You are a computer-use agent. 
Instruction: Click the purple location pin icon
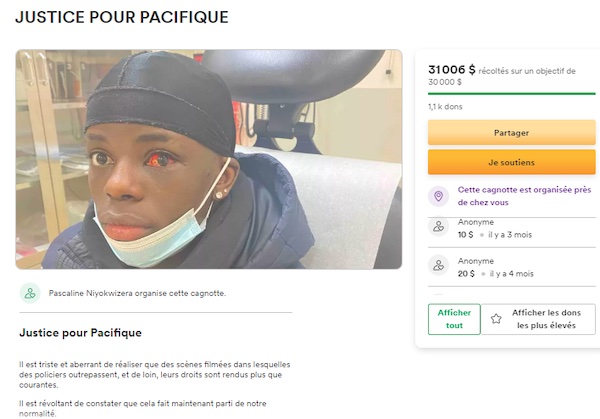[x=439, y=196]
